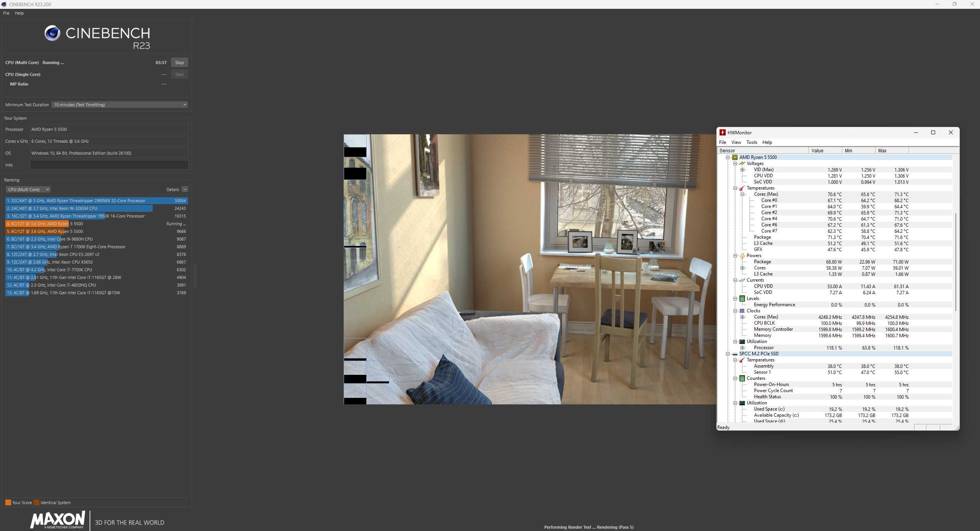Screen dimensions: 980x531
Task: Click the thermometer icon beside CPU Temperatures
Action: (x=742, y=188)
